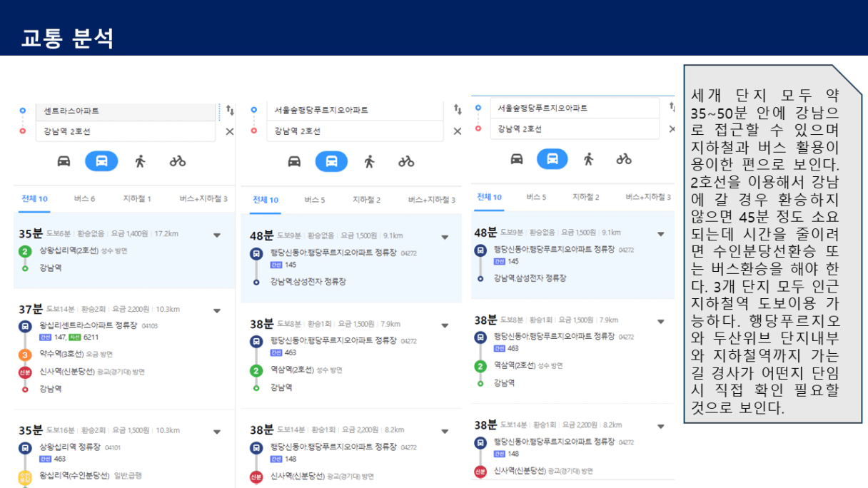
Task: Open 버스 5 tab in right panel
Action: [x=535, y=198]
